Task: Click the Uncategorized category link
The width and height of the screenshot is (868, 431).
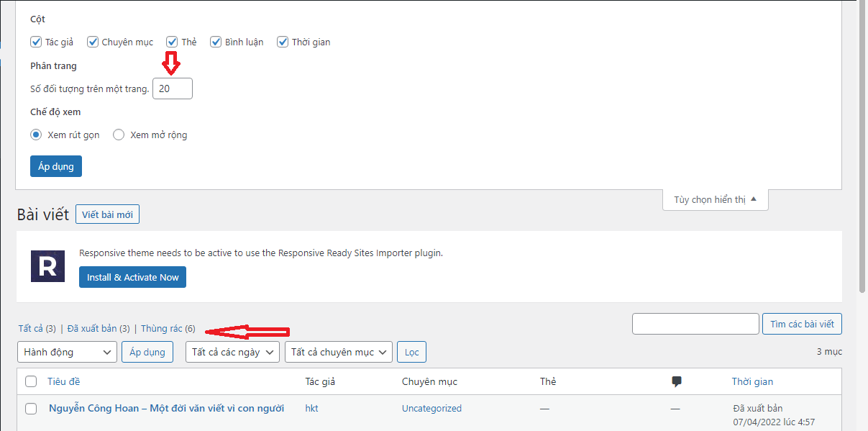Action: pos(431,408)
